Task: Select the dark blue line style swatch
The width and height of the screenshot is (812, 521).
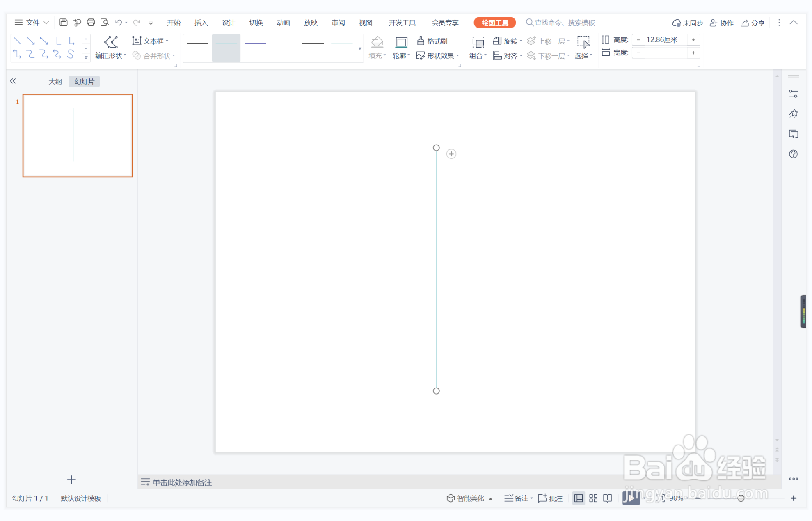Action: pyautogui.click(x=255, y=43)
